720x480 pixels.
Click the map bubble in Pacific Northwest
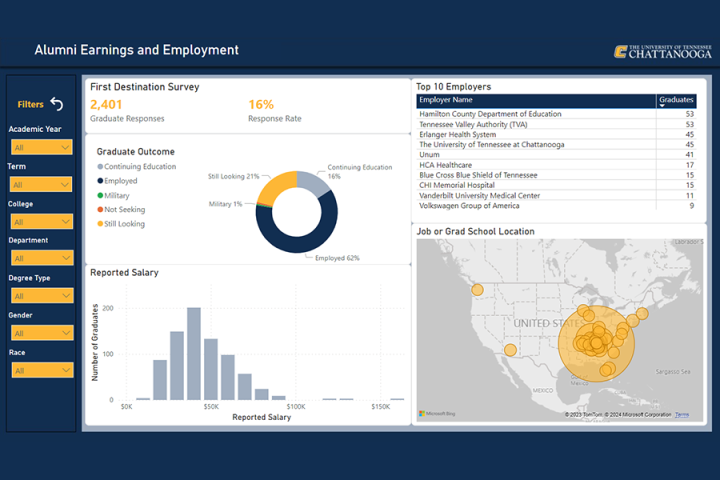[478, 290]
